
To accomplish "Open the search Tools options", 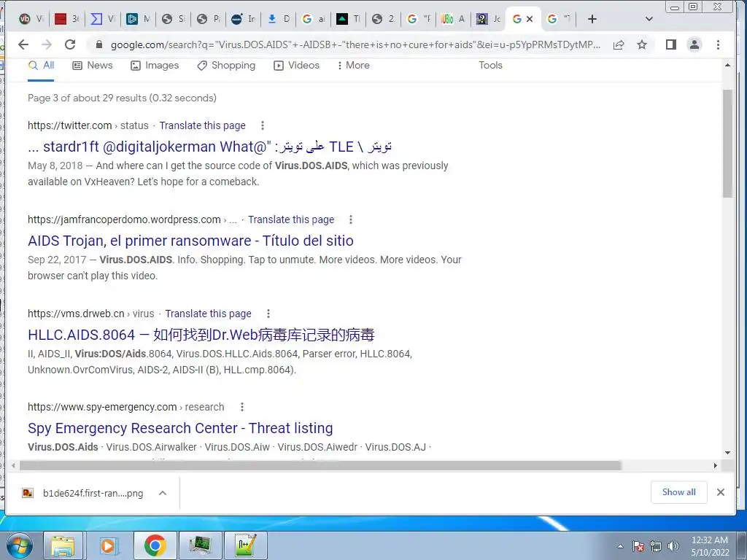I will coord(490,65).
